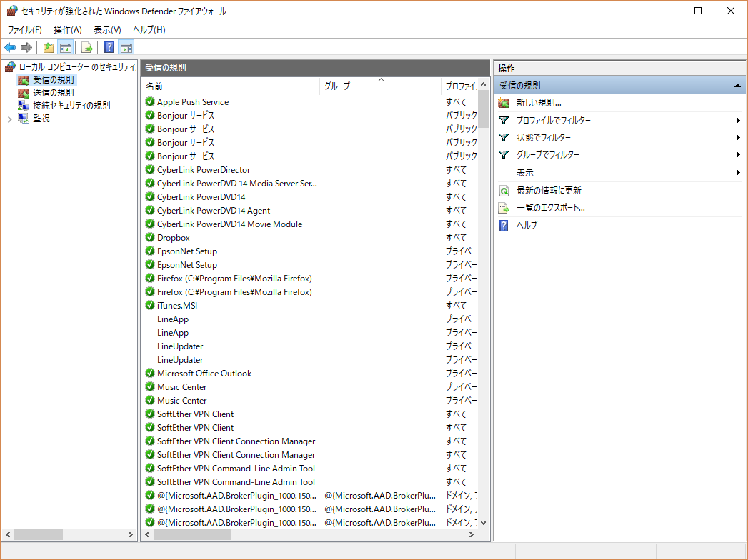
Task: Toggle the console tree pane toolbar icon
Action: coord(65,47)
